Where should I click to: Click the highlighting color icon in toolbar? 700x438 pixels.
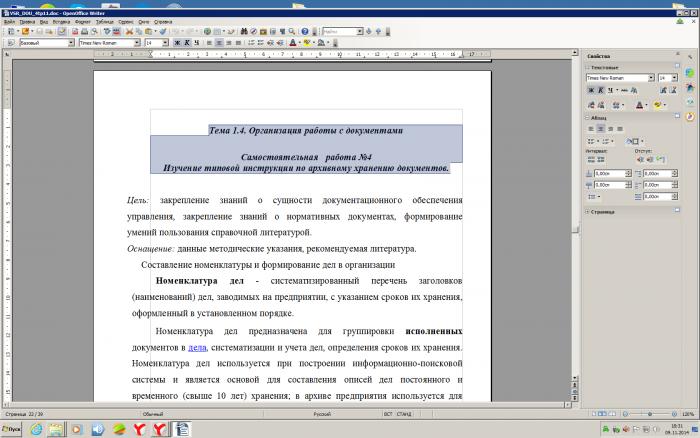pos(307,43)
